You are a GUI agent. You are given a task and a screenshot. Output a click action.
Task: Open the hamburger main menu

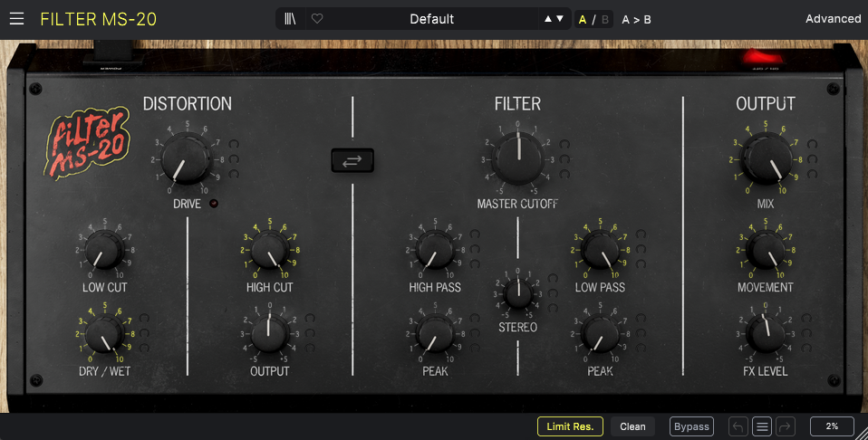point(16,19)
